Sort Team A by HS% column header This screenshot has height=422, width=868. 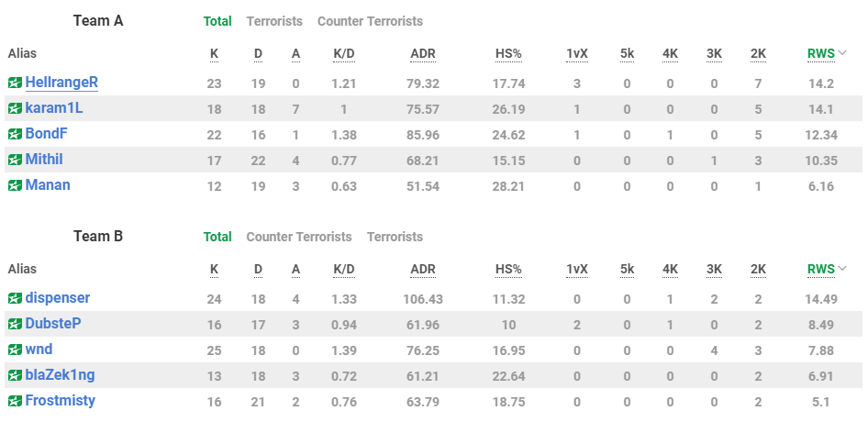507,53
